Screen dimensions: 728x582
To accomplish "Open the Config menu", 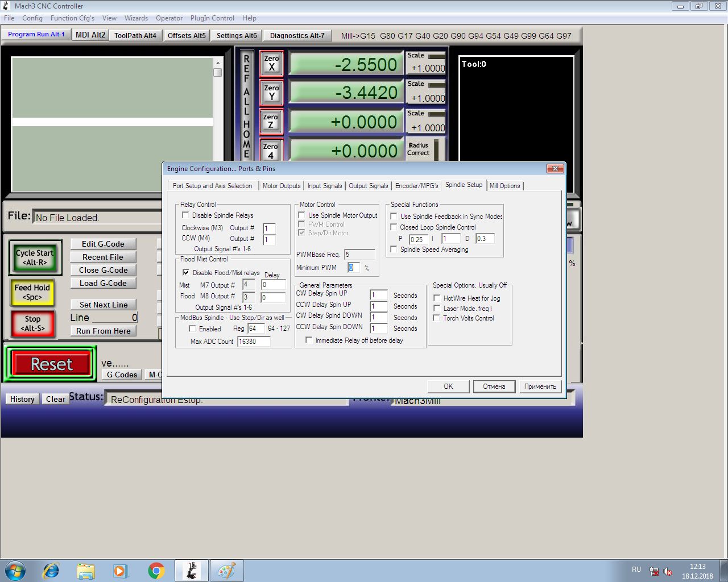I will click(32, 18).
